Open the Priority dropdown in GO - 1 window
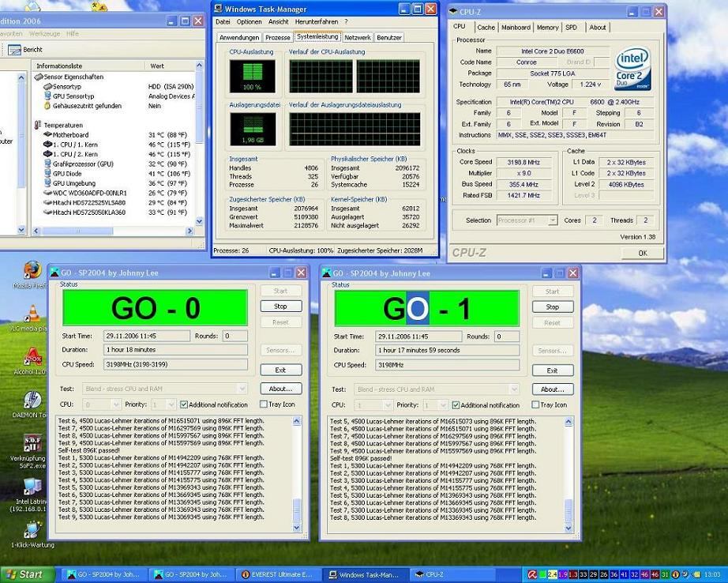 pyautogui.click(x=443, y=405)
